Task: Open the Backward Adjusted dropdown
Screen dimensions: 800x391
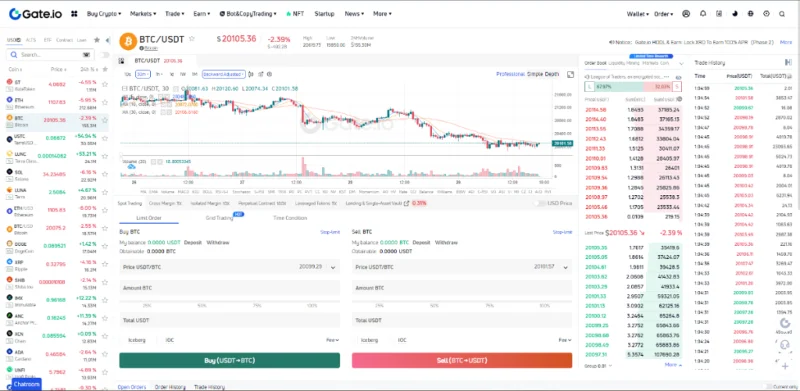Action: (224, 75)
